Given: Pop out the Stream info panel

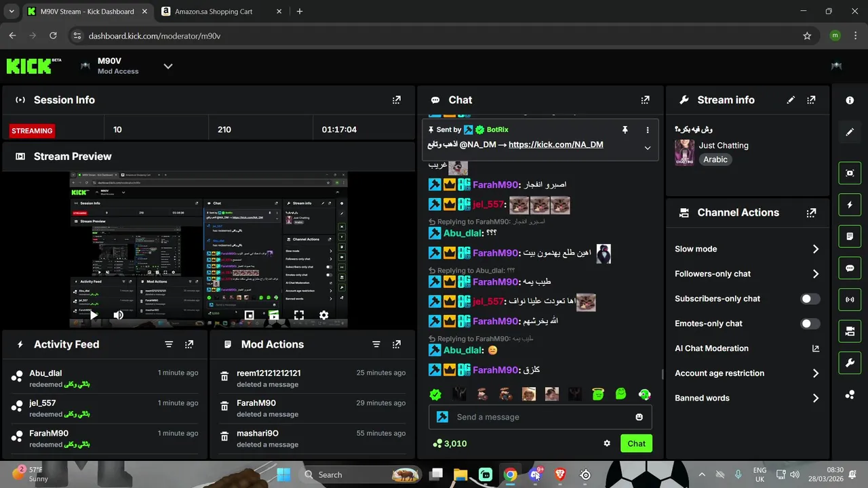Looking at the screenshot, I should (x=811, y=100).
